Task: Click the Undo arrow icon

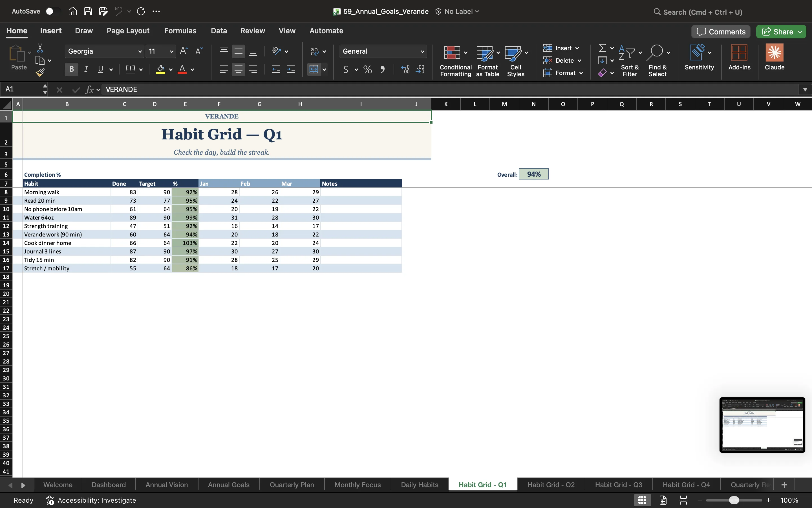Action: tap(118, 11)
